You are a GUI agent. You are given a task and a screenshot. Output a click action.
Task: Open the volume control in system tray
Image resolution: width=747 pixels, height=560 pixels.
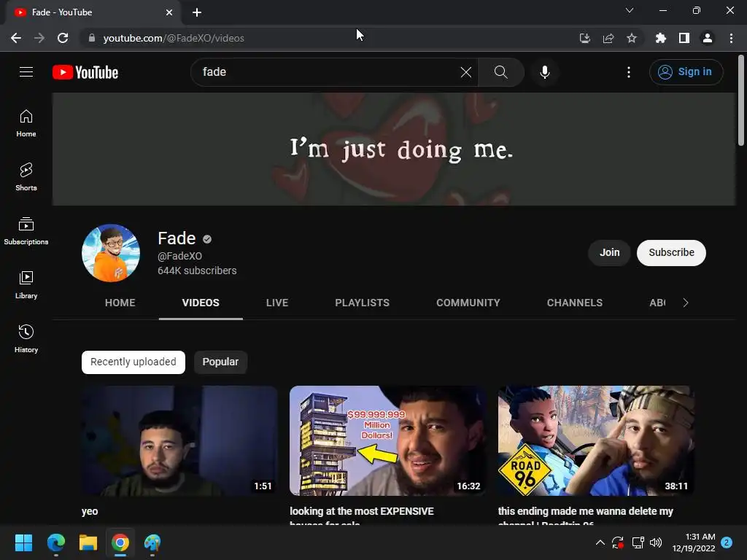(656, 542)
